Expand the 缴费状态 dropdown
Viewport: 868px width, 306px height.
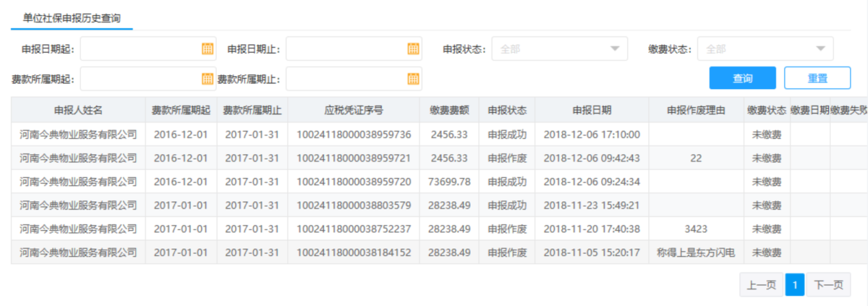(x=765, y=49)
